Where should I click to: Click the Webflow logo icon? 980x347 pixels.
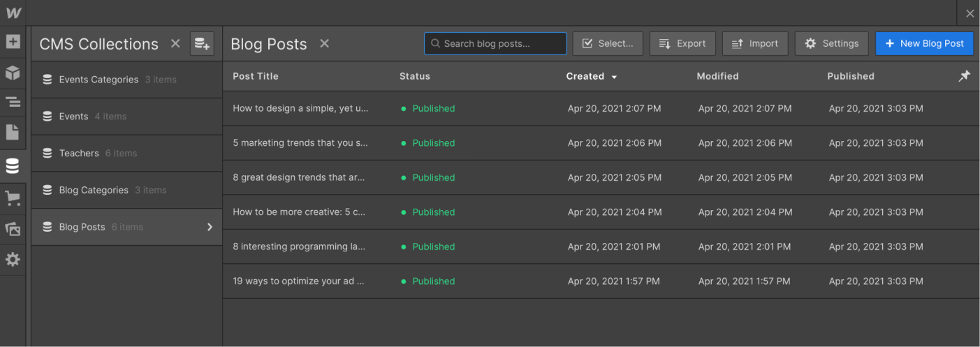pos(13,13)
